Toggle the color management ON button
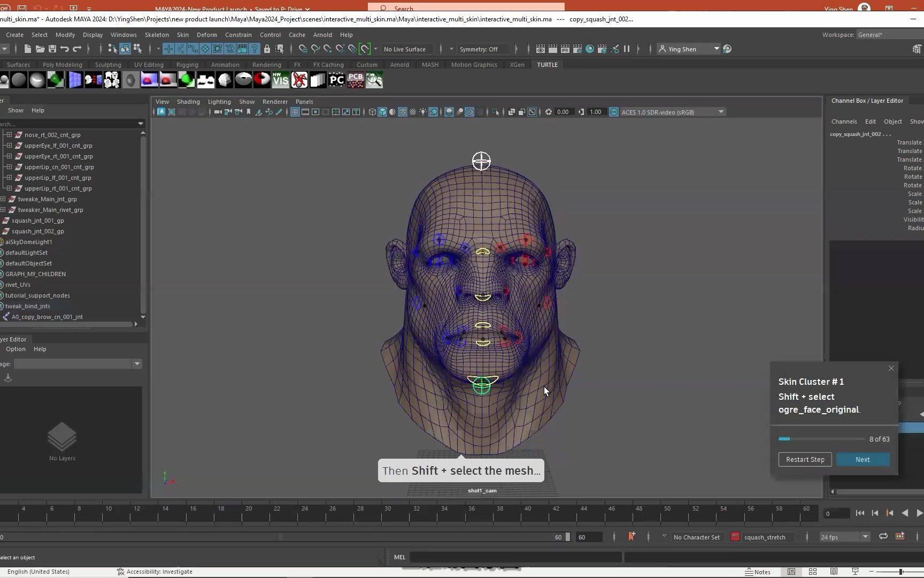This screenshot has height=578, width=924. coord(614,112)
